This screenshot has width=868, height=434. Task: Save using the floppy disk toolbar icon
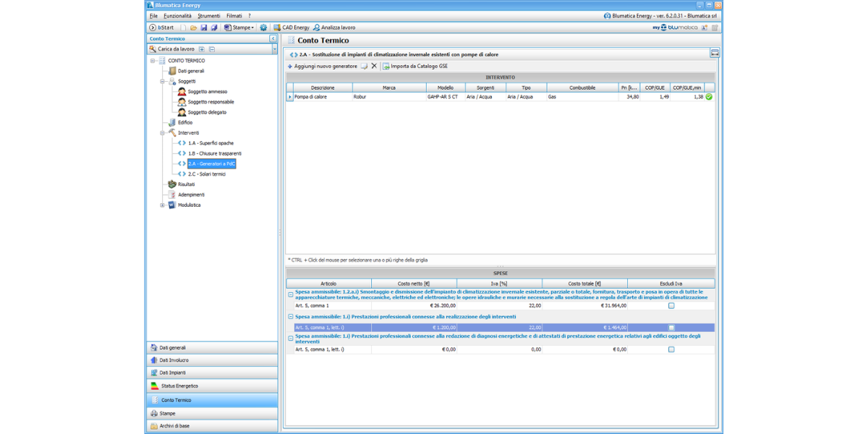204,27
